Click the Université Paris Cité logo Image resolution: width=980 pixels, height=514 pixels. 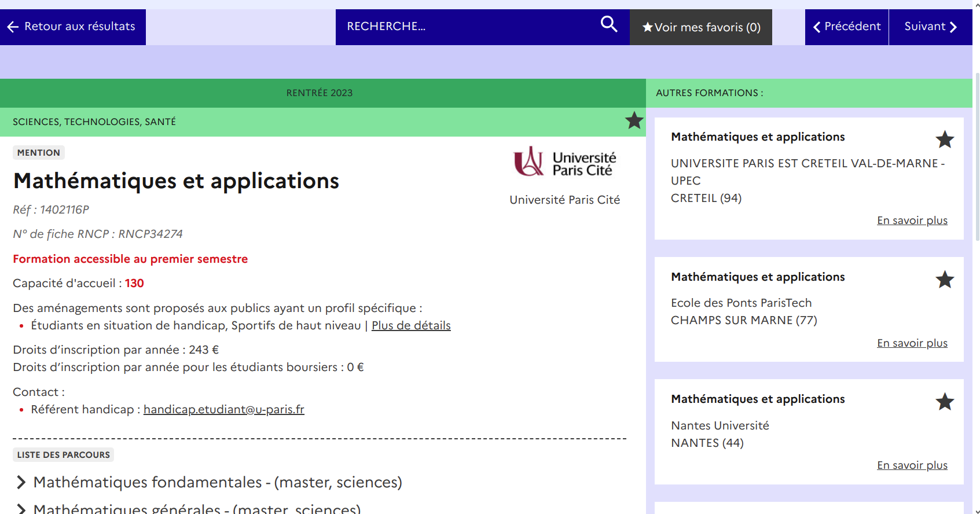tap(565, 161)
